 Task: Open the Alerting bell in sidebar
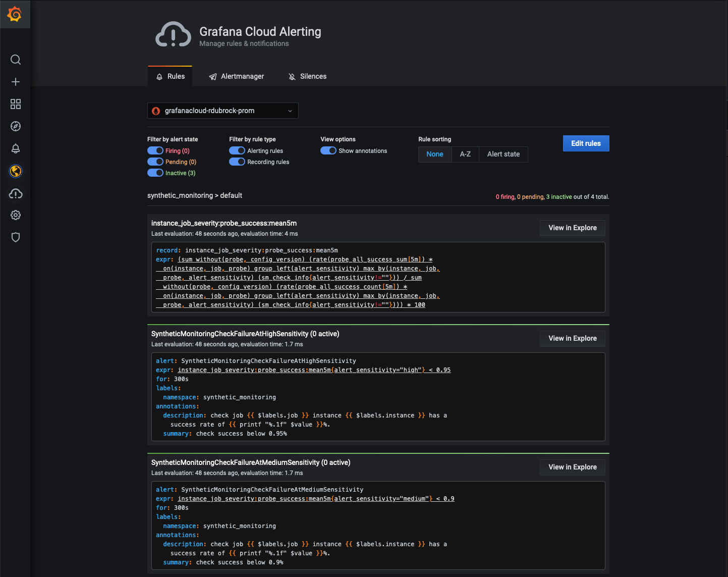(16, 148)
